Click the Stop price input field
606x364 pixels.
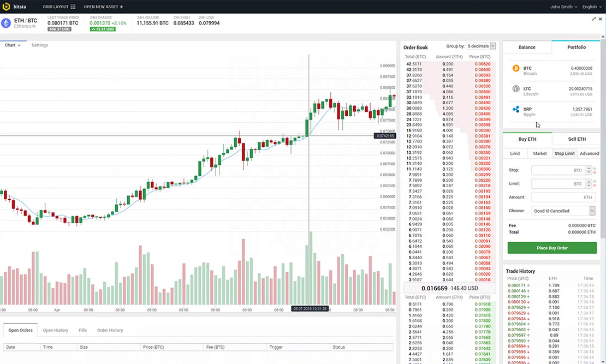click(x=559, y=170)
